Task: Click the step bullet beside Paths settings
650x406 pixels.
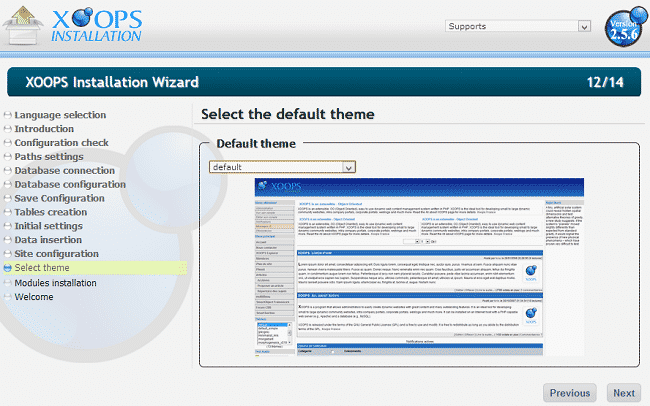Action: tap(7, 157)
